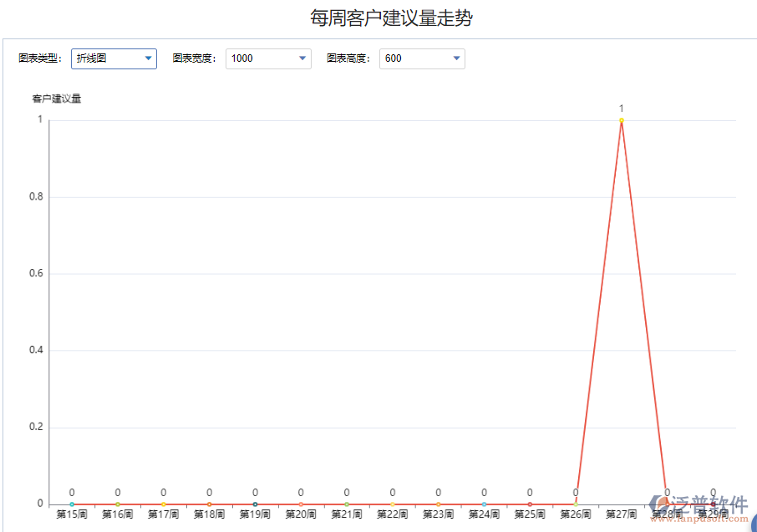Click the 第20周 data point

click(301, 502)
